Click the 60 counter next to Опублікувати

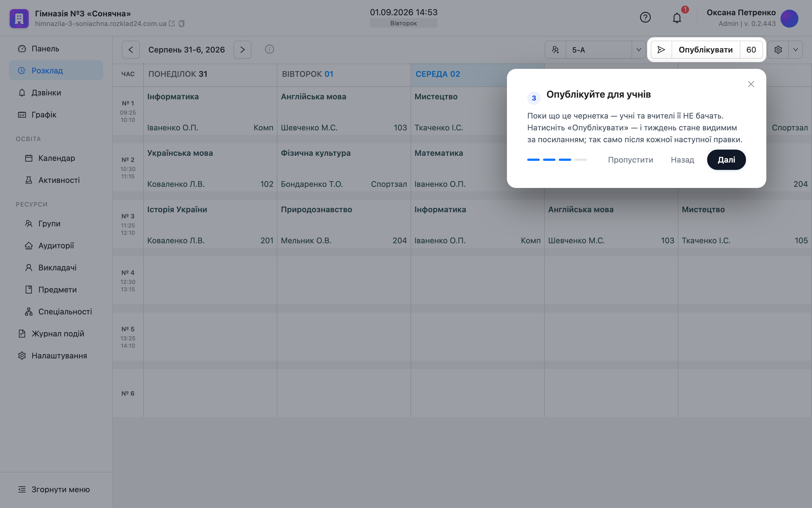[751, 50]
